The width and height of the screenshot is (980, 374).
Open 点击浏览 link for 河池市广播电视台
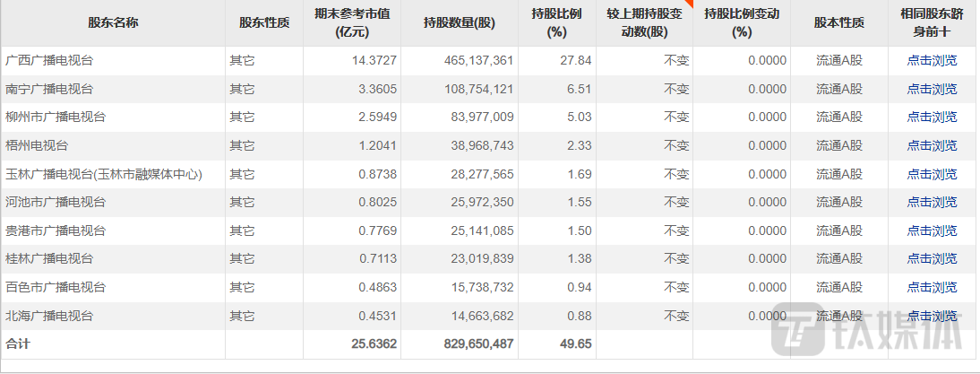(x=932, y=203)
